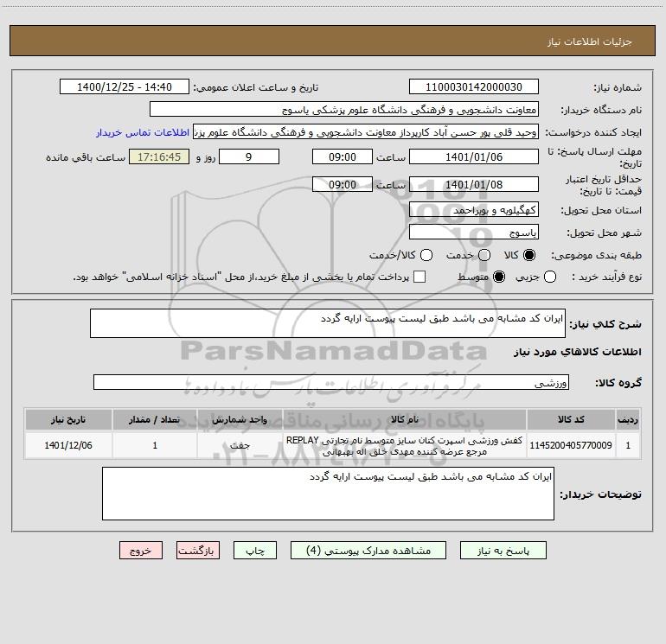Click the جزئیات اطلاعات نیاز header title
This screenshot has height=644, width=666.
click(x=589, y=41)
